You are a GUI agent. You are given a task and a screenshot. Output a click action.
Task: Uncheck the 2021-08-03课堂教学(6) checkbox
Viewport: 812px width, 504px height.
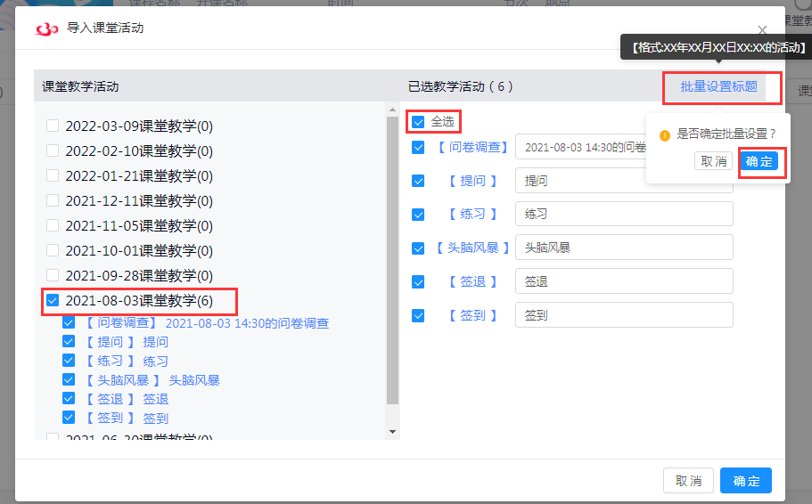coord(53,301)
